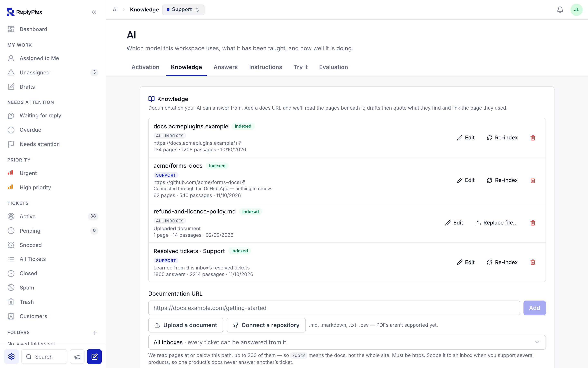Open the Needs attention view
588x368 pixels.
53,144
